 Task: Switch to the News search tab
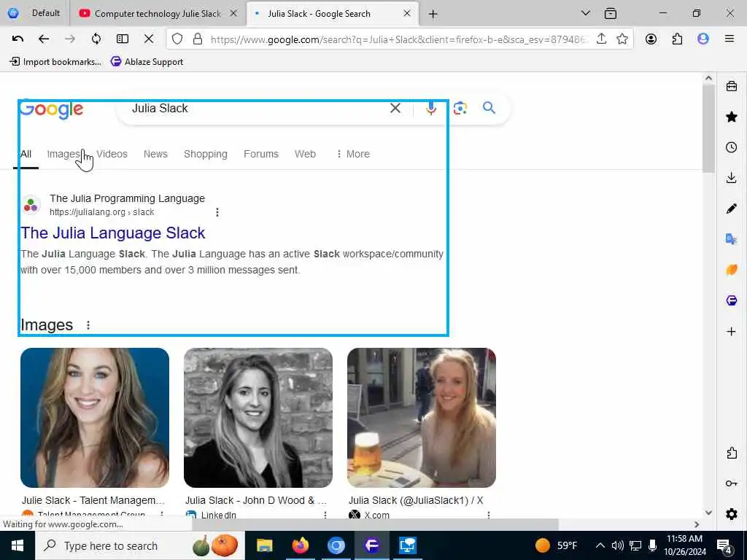click(155, 154)
